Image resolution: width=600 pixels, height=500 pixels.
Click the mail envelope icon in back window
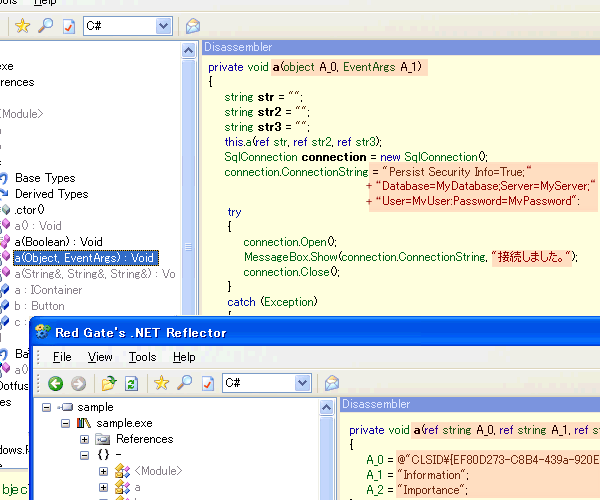click(x=193, y=26)
